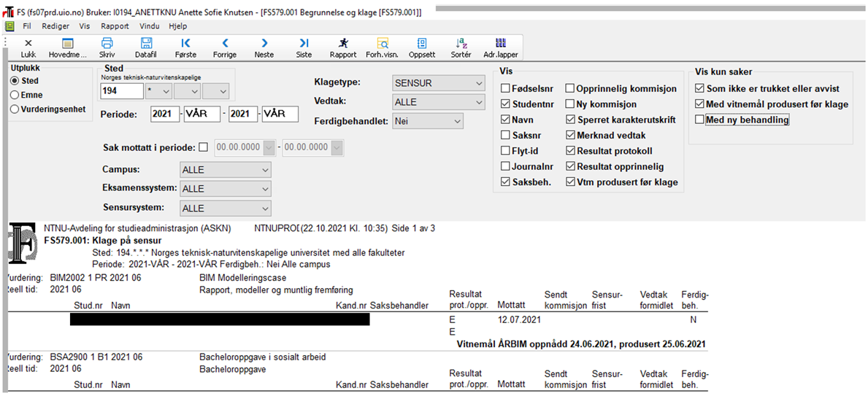The image size is (868, 396).
Task: Enable the Saksnr checkbox
Action: 505,135
